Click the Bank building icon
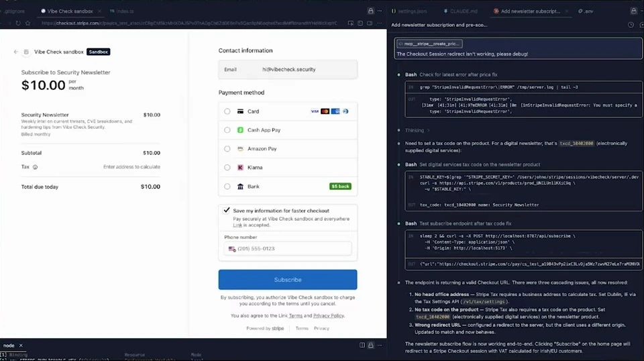Viewport: 644px width, 361px height. pos(240,187)
